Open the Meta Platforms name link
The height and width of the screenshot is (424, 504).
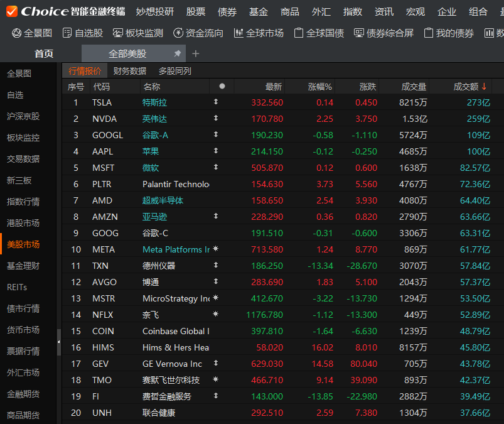176,249
